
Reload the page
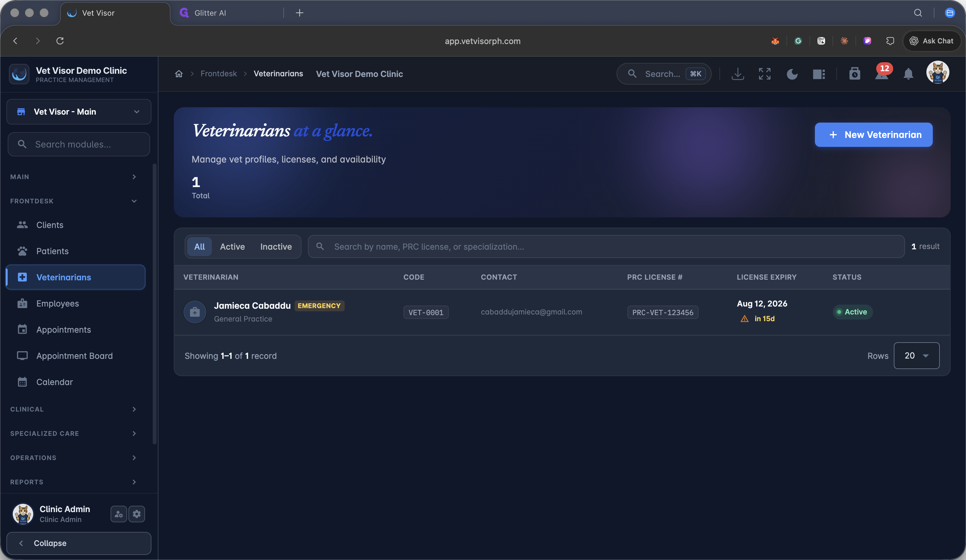tap(60, 41)
